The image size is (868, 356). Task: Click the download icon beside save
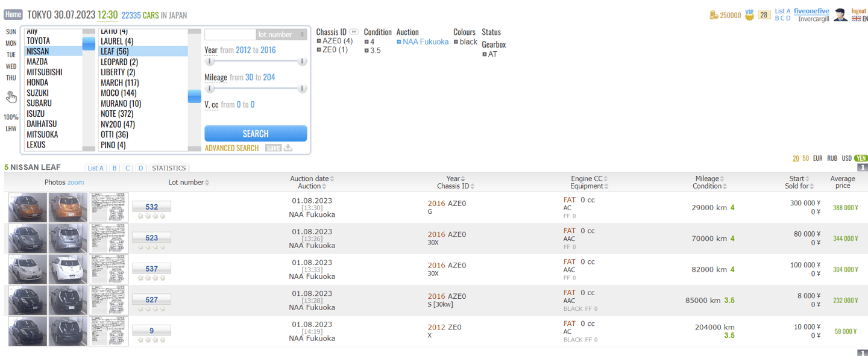pyautogui.click(x=288, y=148)
